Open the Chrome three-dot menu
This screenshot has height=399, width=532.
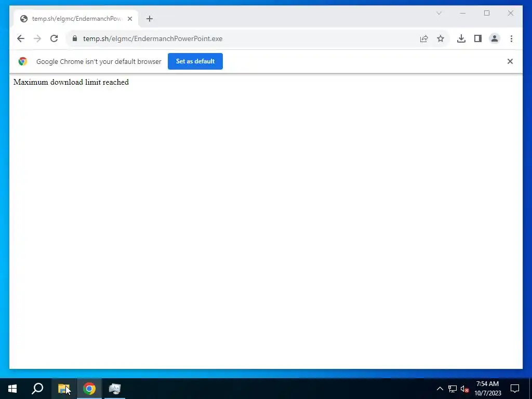pos(511,38)
